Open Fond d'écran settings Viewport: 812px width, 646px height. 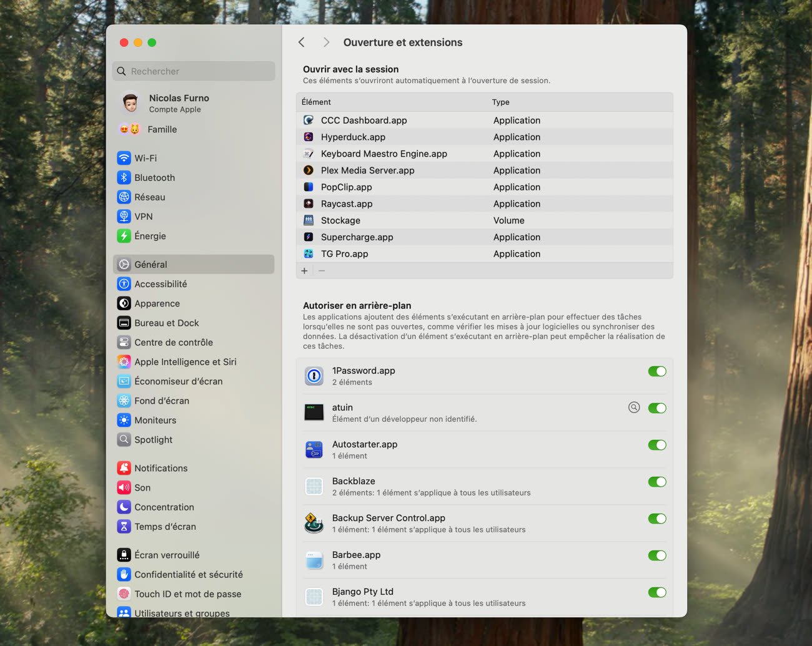point(194,400)
